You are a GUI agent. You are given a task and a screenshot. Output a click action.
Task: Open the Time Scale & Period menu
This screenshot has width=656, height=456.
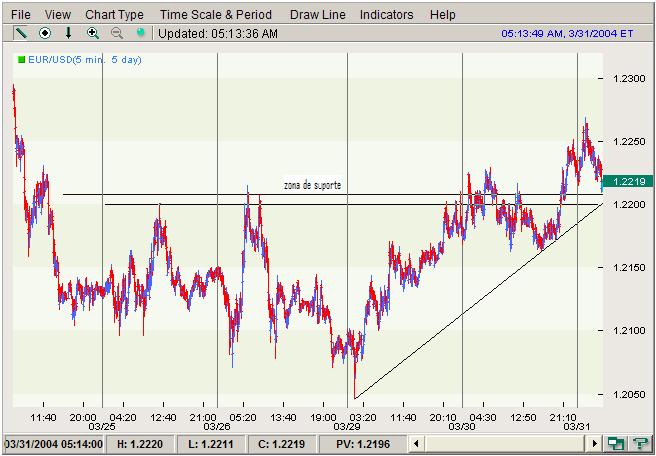click(216, 15)
